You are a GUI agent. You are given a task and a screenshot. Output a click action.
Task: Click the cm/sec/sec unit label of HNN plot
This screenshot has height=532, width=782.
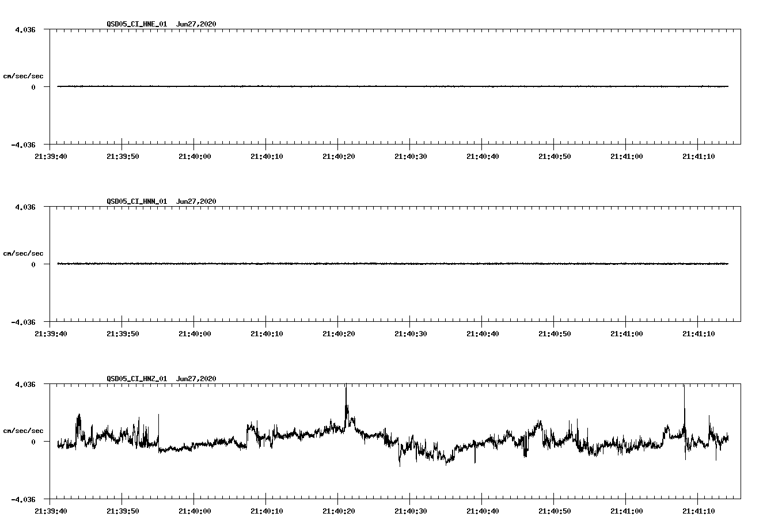(23, 253)
